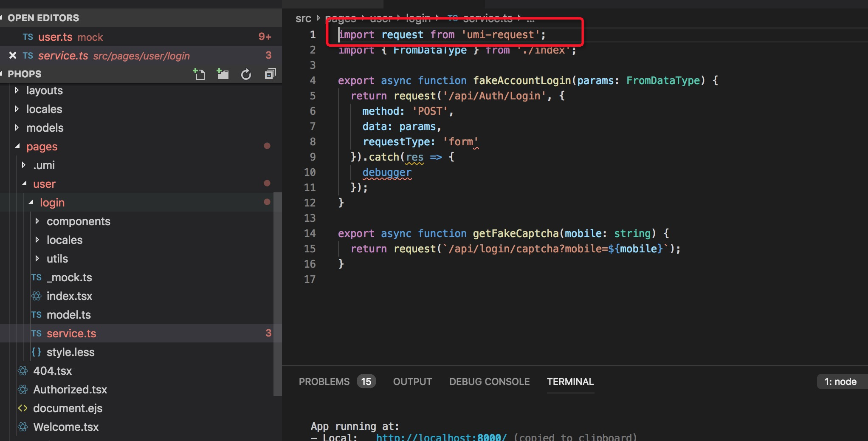Collapse all folders in explorer
868x441 pixels.
pyautogui.click(x=270, y=74)
